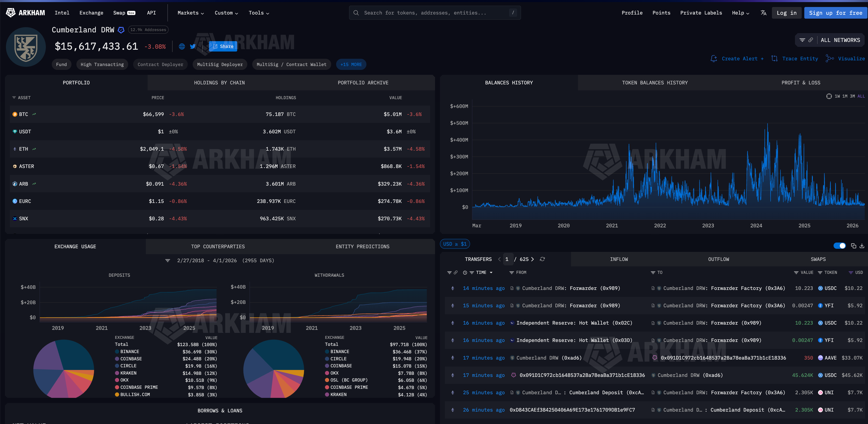
Task: Click the FROM column filter icon
Action: tap(511, 273)
